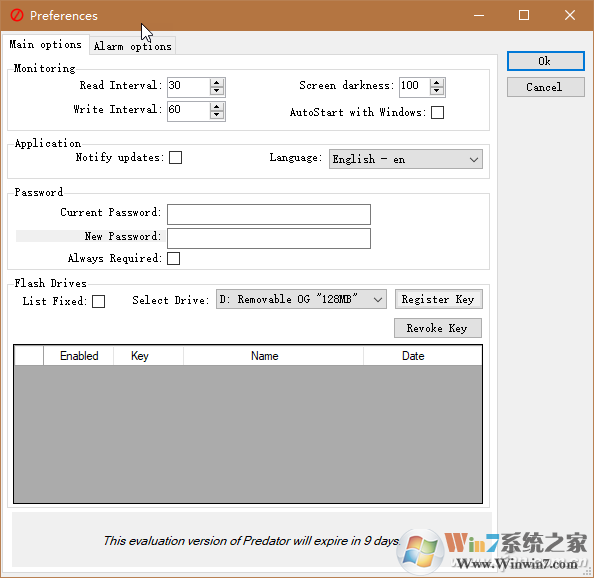Click the Revoke Key button

click(438, 328)
